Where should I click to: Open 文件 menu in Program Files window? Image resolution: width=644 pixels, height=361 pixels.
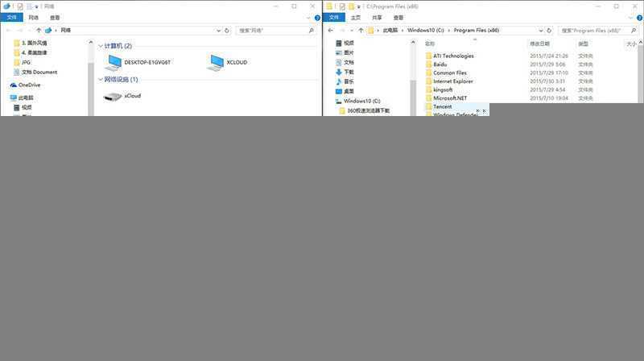tap(334, 18)
